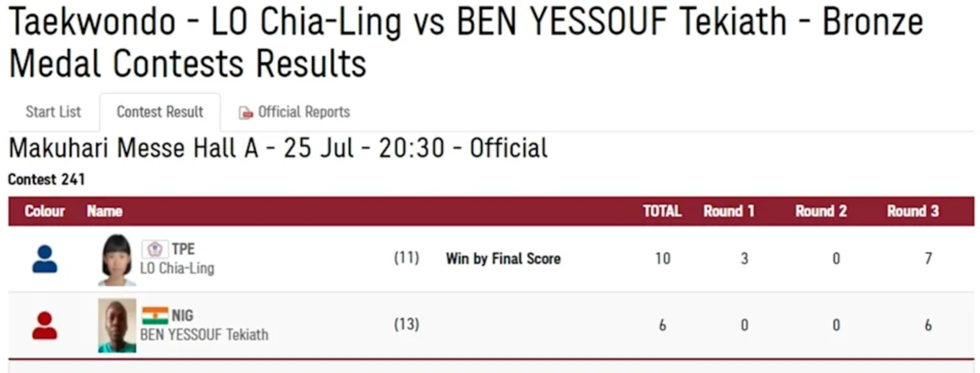Click BEN YESSOUF Tekiath's portrait photo

(x=117, y=325)
